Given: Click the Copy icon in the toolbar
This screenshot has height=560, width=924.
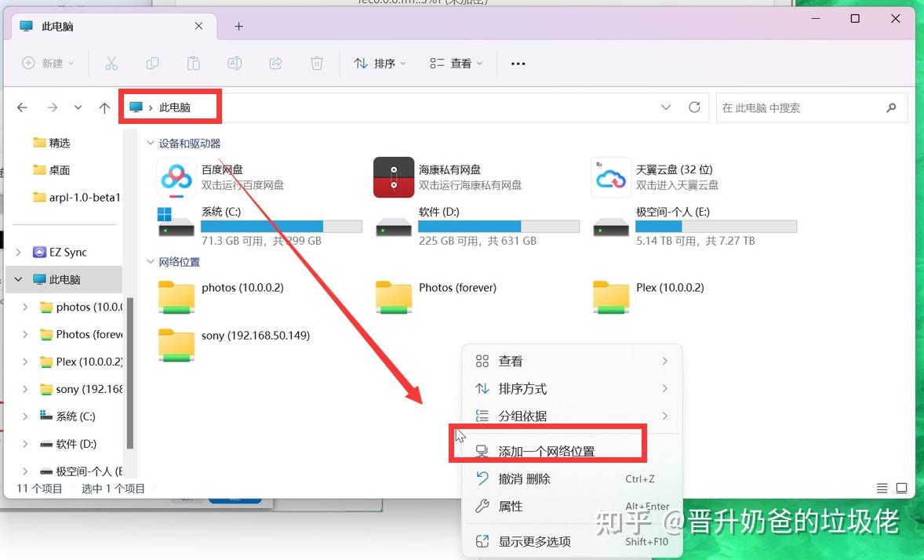Looking at the screenshot, I should [x=152, y=63].
